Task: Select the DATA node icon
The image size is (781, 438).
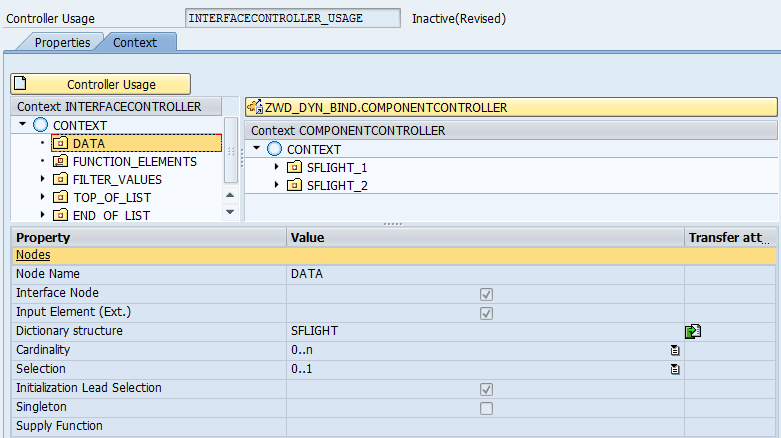Action: (x=60, y=144)
